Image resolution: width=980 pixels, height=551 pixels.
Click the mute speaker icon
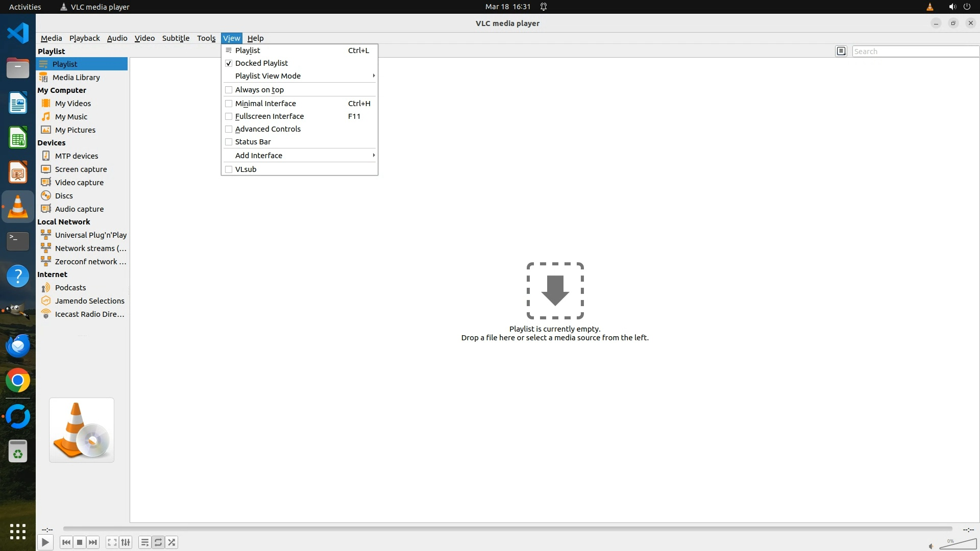point(930,546)
